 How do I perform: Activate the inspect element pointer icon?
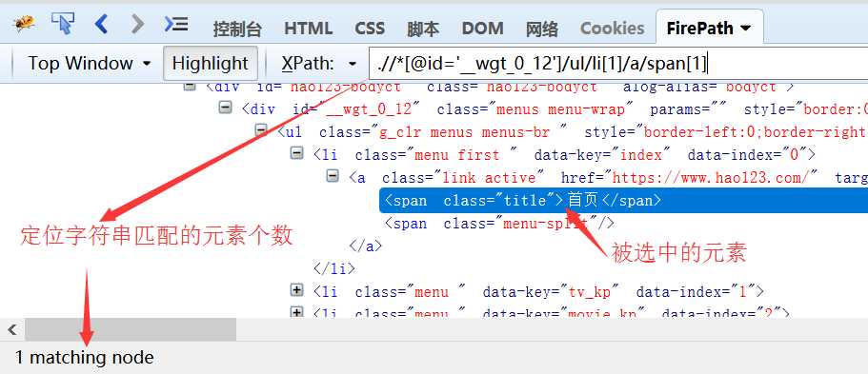pos(63,23)
